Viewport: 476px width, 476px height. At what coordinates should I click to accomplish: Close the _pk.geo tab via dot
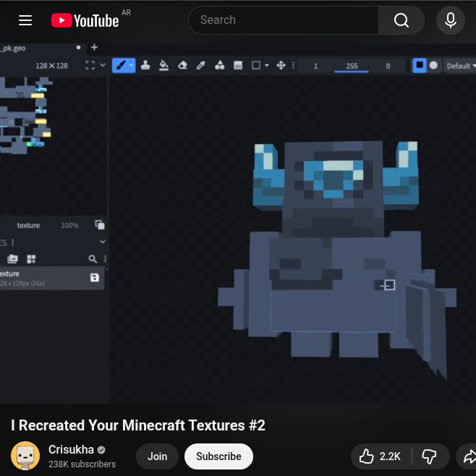point(78,47)
